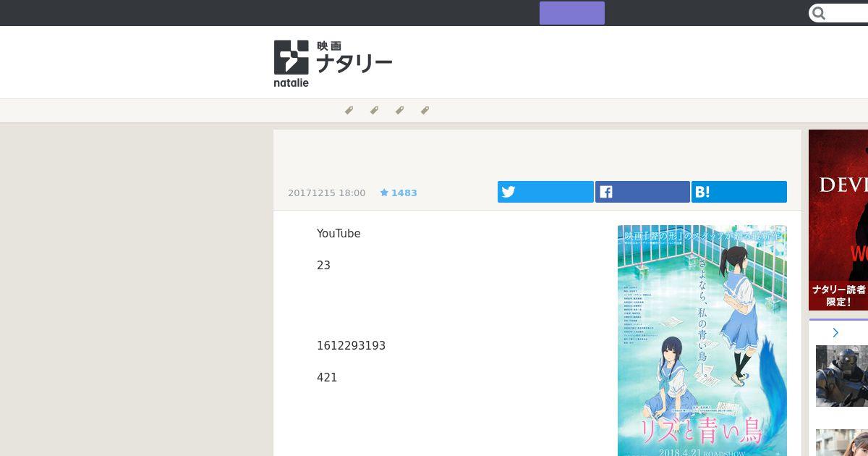
Task: Click the number 1612293193 in article
Action: coord(351,346)
